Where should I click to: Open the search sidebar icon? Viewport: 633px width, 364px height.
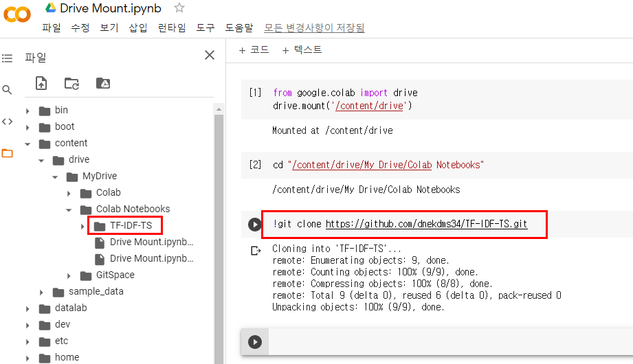pyautogui.click(x=7, y=89)
